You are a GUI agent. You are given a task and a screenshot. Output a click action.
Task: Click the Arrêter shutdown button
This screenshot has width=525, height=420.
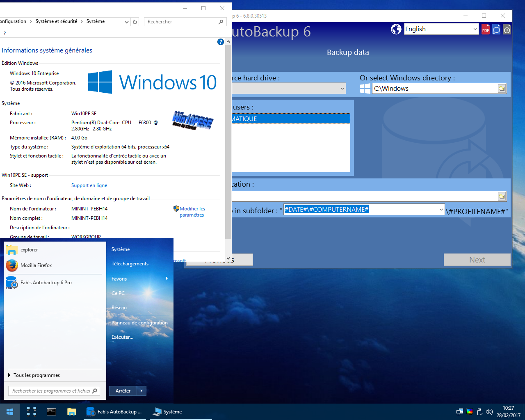click(x=123, y=391)
